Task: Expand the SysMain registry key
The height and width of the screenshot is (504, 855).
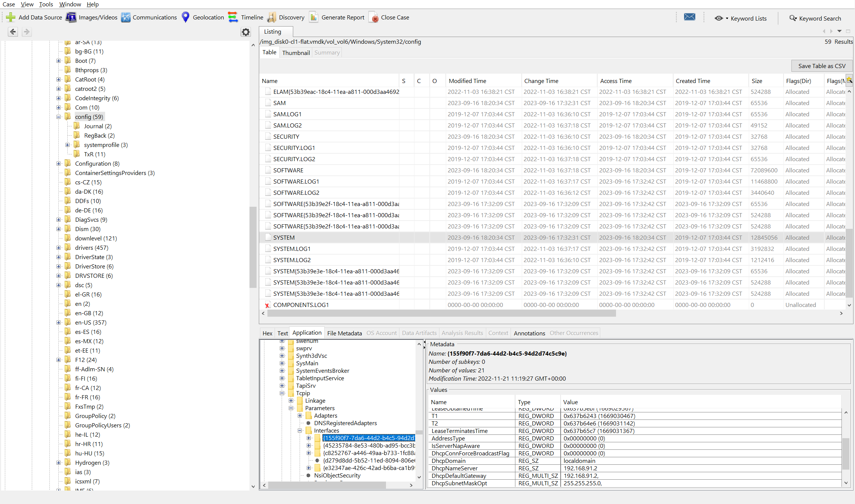Action: [282, 363]
